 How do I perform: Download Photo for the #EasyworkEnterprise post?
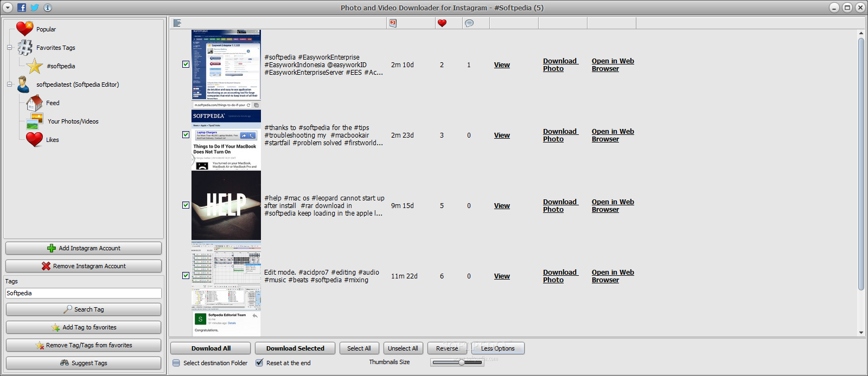[560, 65]
